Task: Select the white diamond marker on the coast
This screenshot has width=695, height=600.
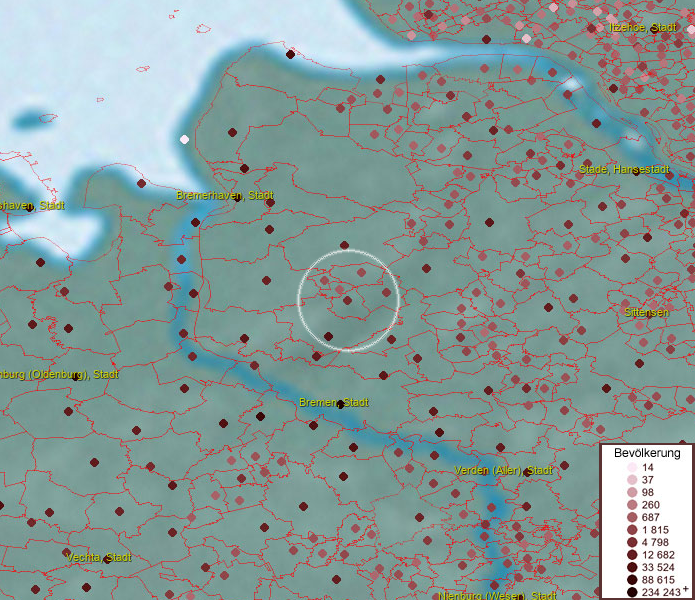Action: (x=184, y=139)
